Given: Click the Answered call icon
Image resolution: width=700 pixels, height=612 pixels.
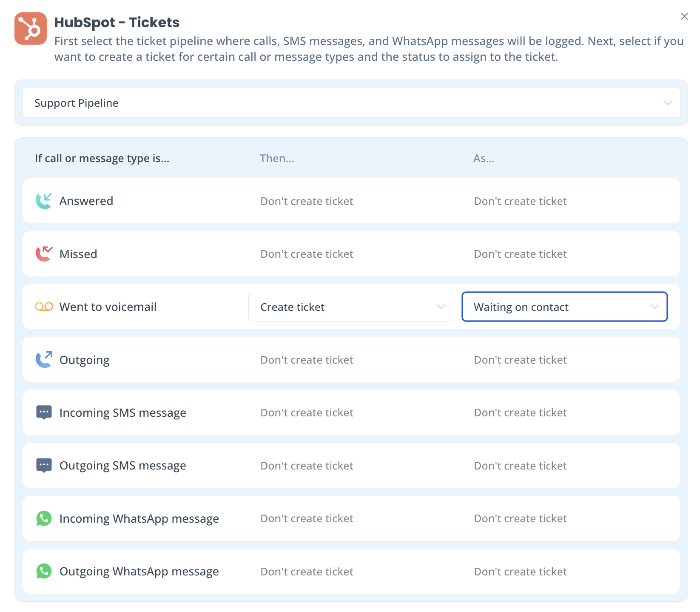Looking at the screenshot, I should click(x=44, y=201).
